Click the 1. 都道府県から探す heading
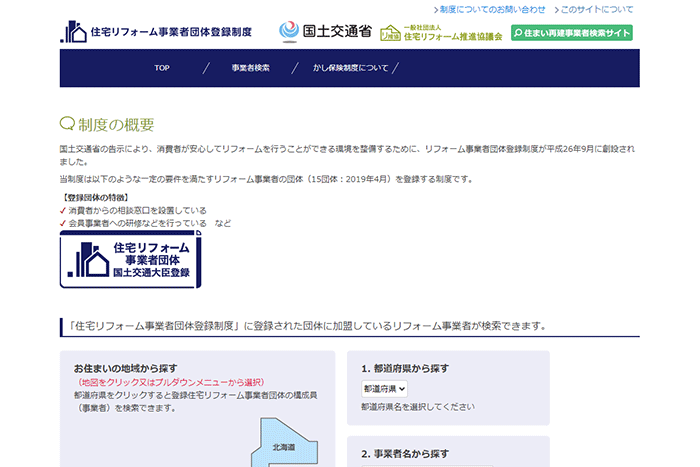Image resolution: width=700 pixels, height=467 pixels. tap(405, 368)
